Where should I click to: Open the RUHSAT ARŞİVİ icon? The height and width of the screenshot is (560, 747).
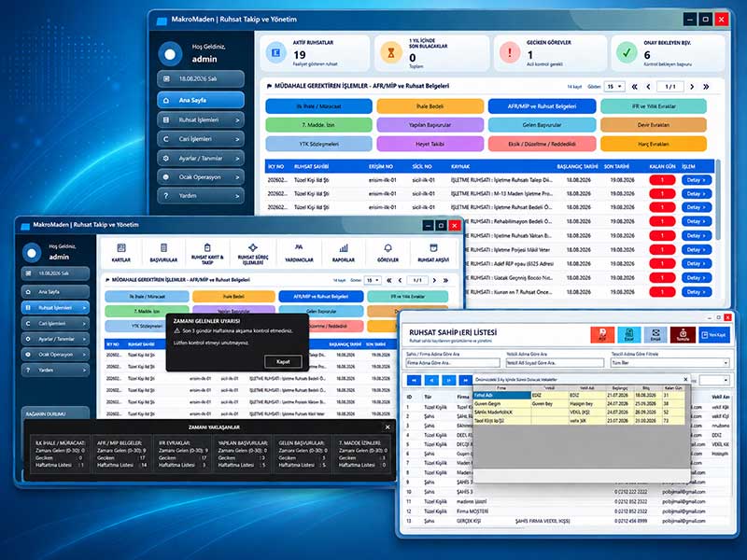pyautogui.click(x=433, y=253)
